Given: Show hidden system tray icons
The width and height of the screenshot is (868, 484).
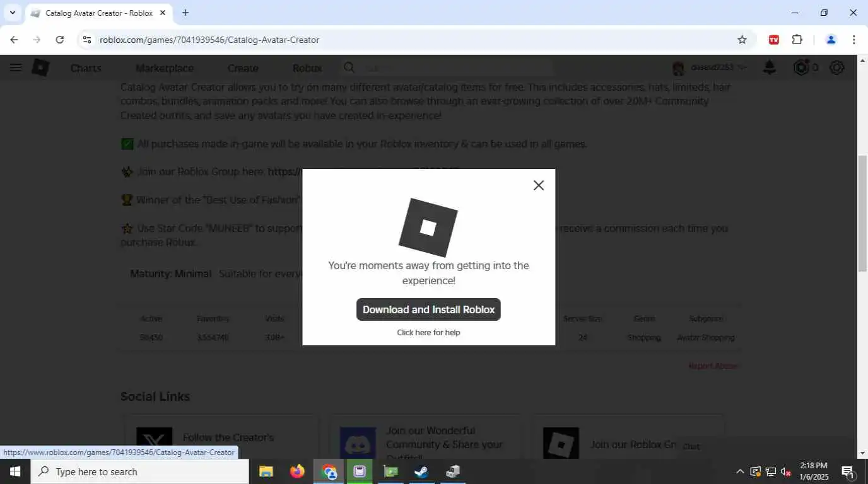Looking at the screenshot, I should pos(740,471).
